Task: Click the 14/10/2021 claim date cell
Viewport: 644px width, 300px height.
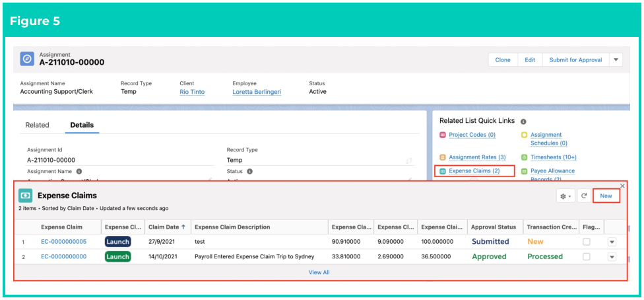Action: [x=163, y=256]
